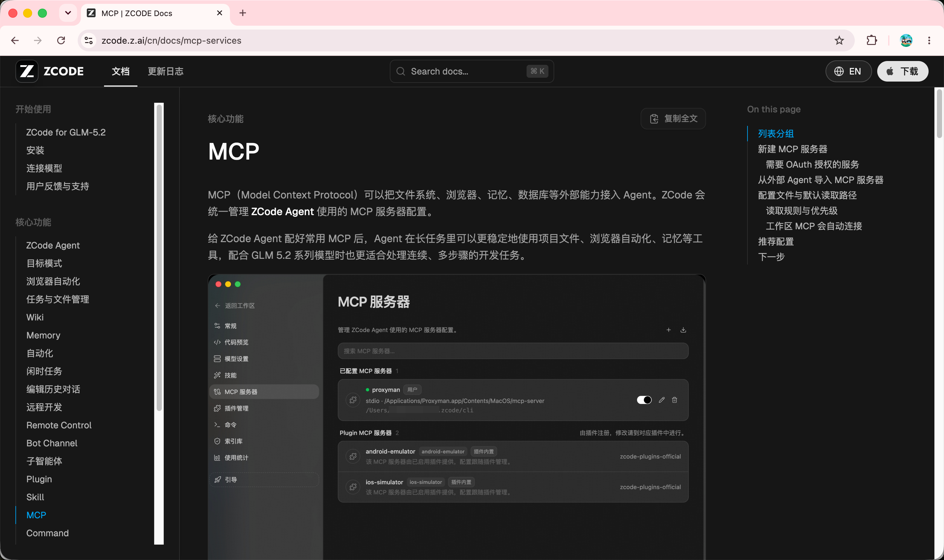944x560 pixels.
Task: Open the Bot Channel sidebar link
Action: 52,443
